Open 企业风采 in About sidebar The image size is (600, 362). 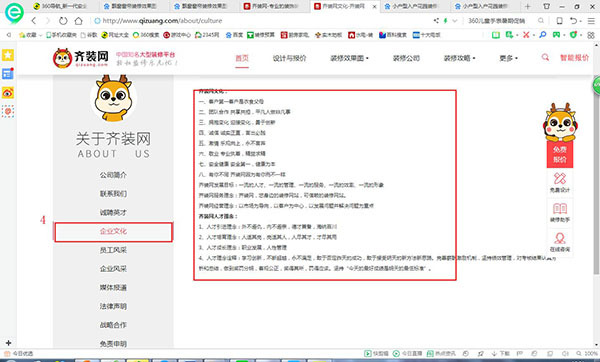(113, 269)
